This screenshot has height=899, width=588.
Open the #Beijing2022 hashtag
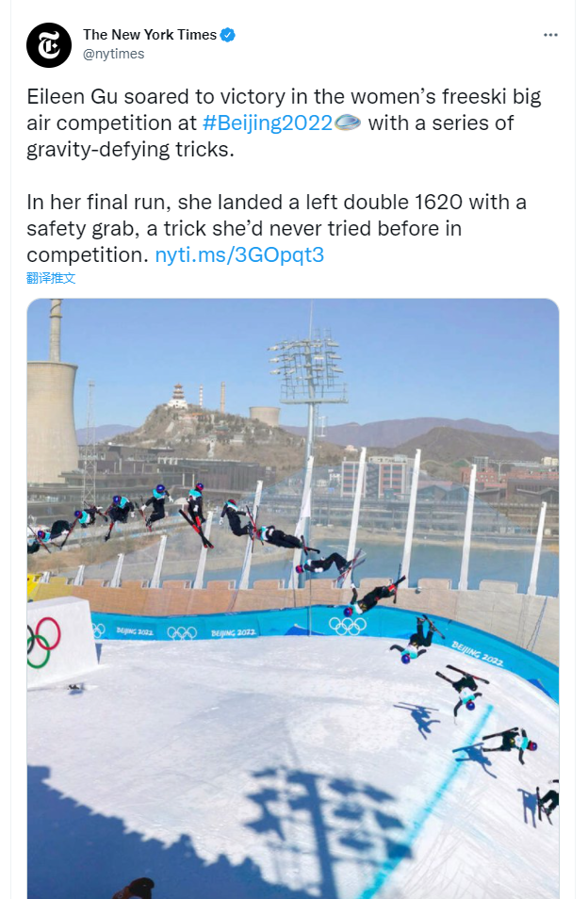click(x=267, y=123)
